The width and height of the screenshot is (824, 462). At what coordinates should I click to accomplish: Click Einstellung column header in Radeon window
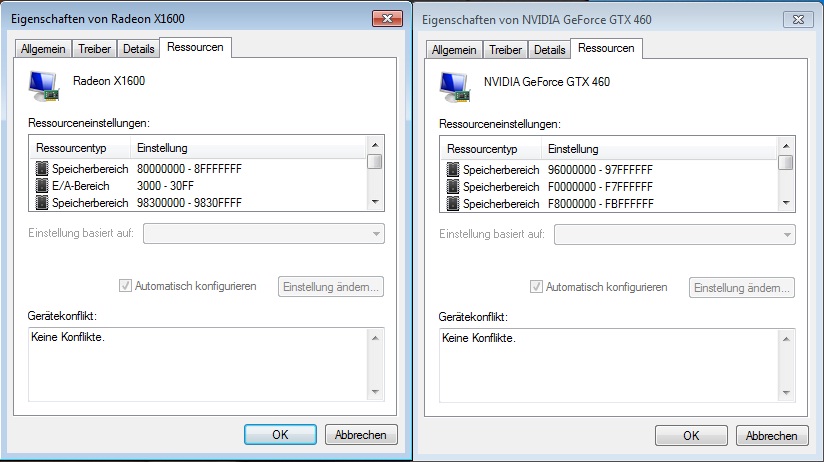248,148
